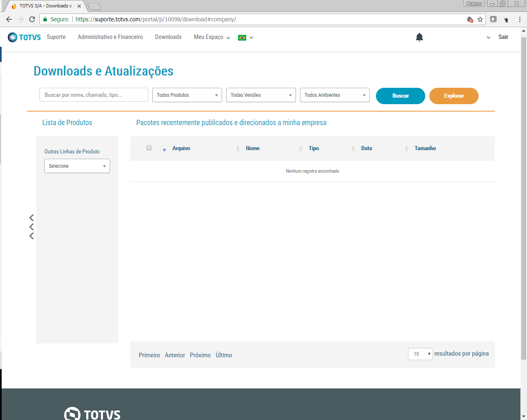
Task: Click the 'Outras Linhas de Produto' label
Action: coord(72,151)
